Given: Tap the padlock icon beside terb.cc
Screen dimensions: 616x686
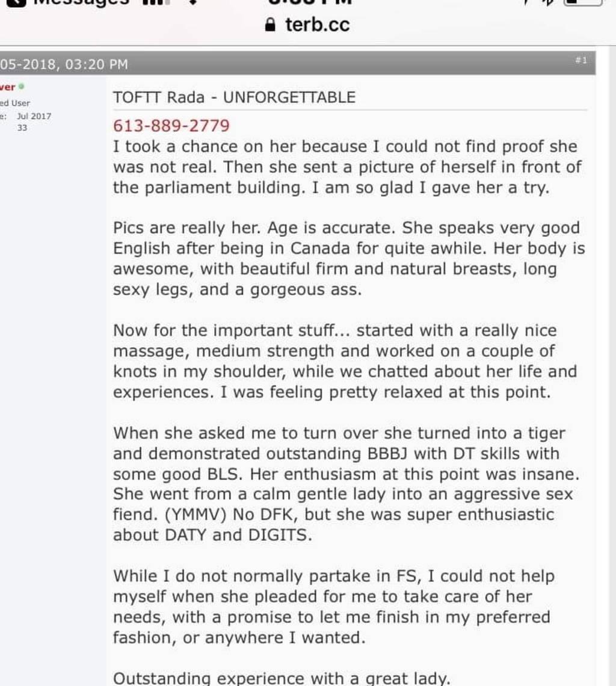Looking at the screenshot, I should click(272, 25).
